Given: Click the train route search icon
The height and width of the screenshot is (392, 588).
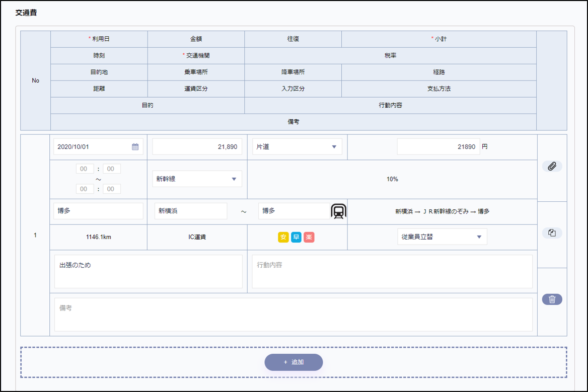Looking at the screenshot, I should 339,211.
